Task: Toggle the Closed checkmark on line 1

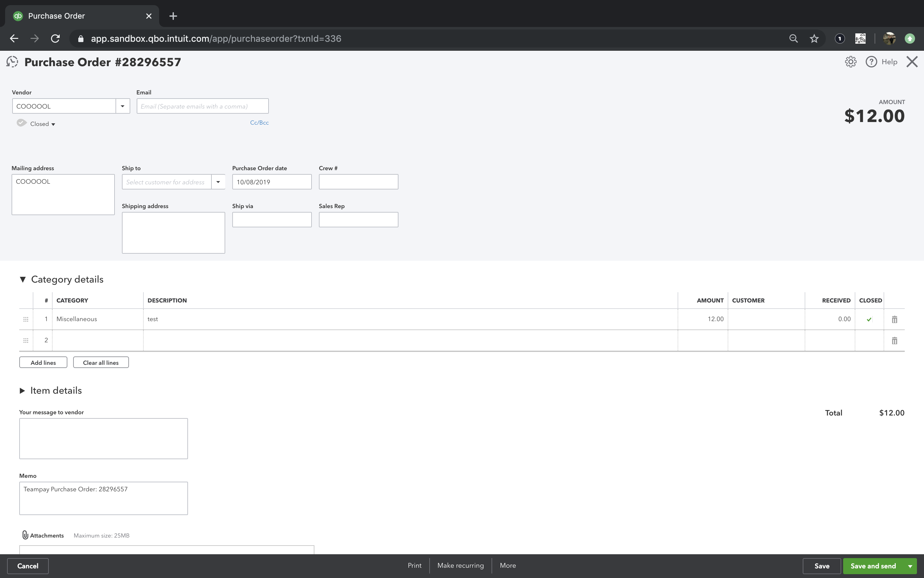Action: point(869,319)
